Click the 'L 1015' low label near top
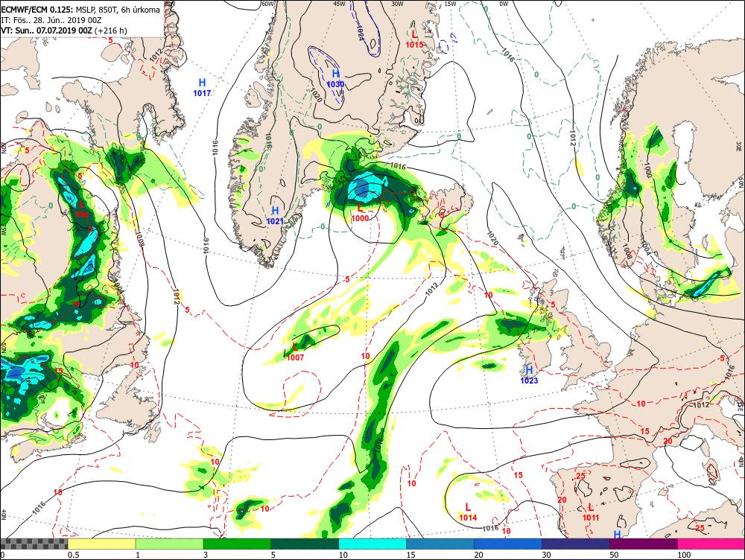The image size is (745, 560). 414,39
